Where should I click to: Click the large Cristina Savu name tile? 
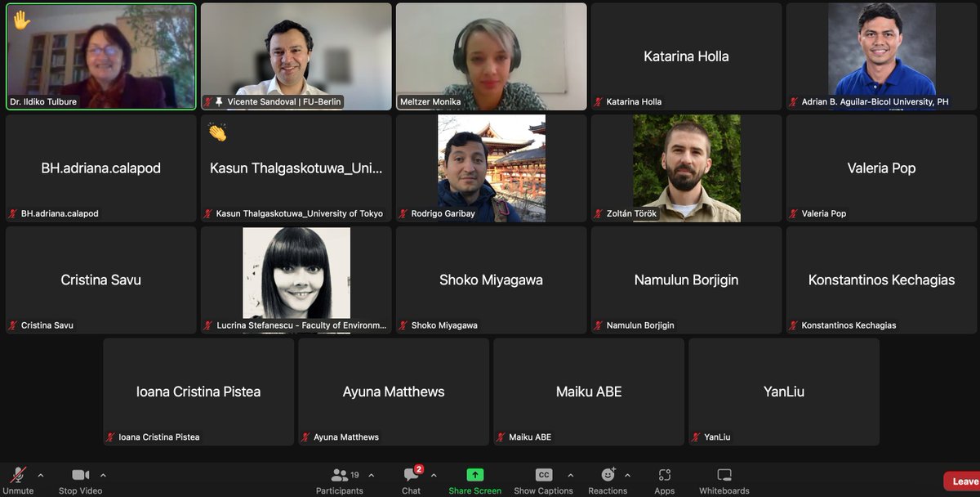(101, 280)
